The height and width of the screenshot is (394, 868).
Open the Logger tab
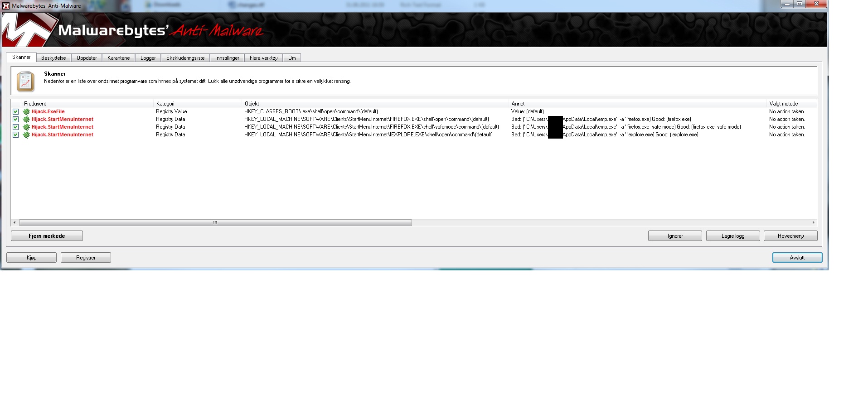pyautogui.click(x=148, y=58)
